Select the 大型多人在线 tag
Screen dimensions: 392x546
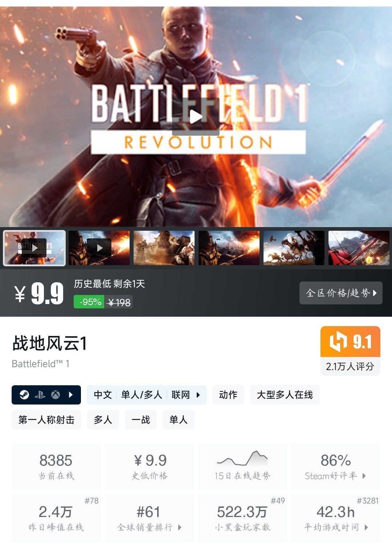pyautogui.click(x=285, y=395)
